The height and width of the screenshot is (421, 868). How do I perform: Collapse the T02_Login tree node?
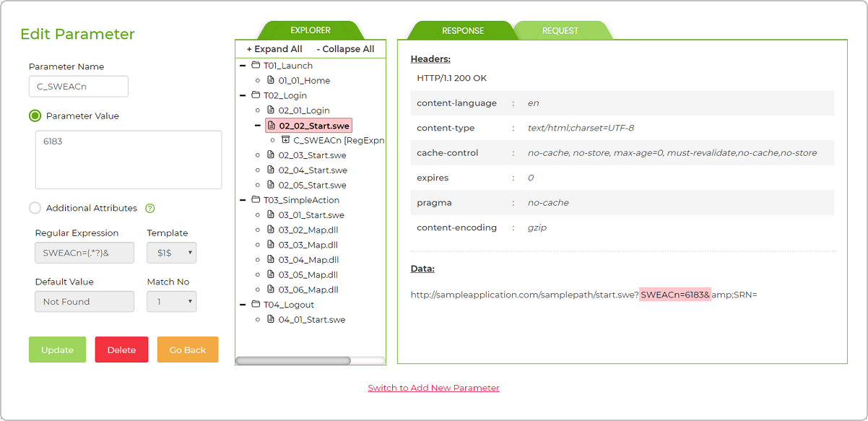pyautogui.click(x=243, y=95)
